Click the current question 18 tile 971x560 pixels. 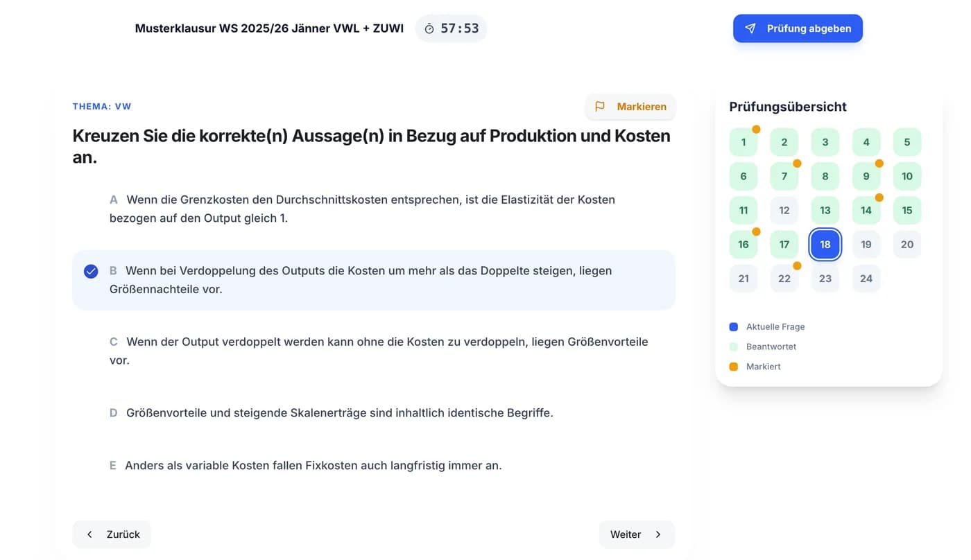825,244
